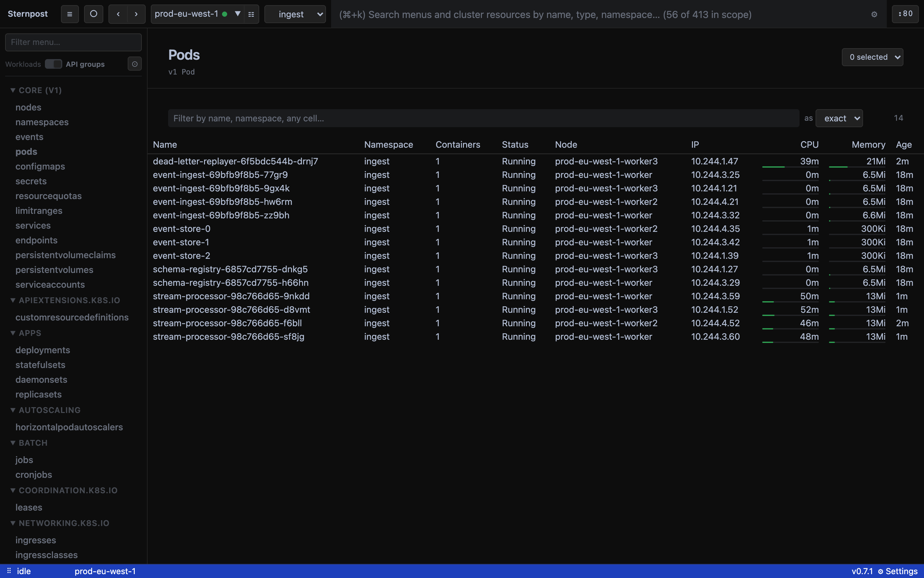
Task: Open the 0 selected dropdown
Action: (x=872, y=57)
